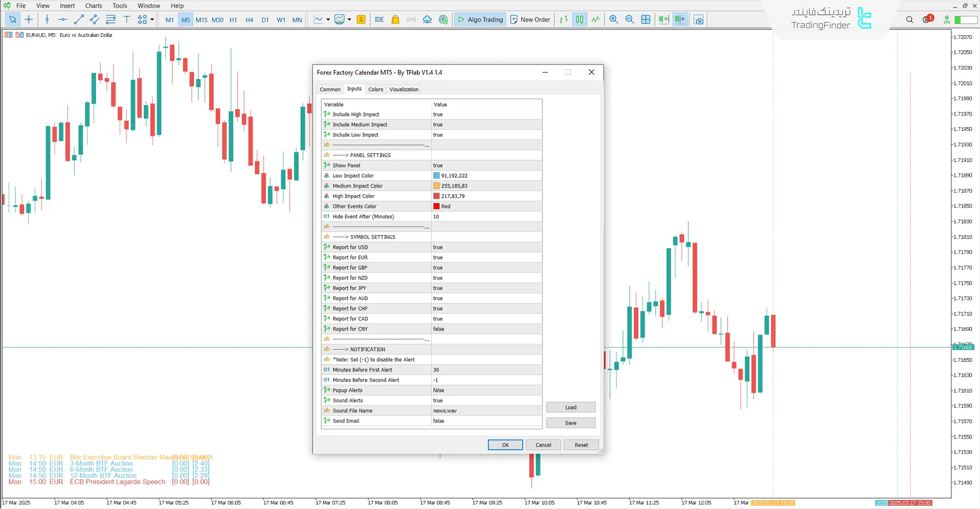The width and height of the screenshot is (980, 509).
Task: Select the Crosshair tool
Action: (x=29, y=19)
